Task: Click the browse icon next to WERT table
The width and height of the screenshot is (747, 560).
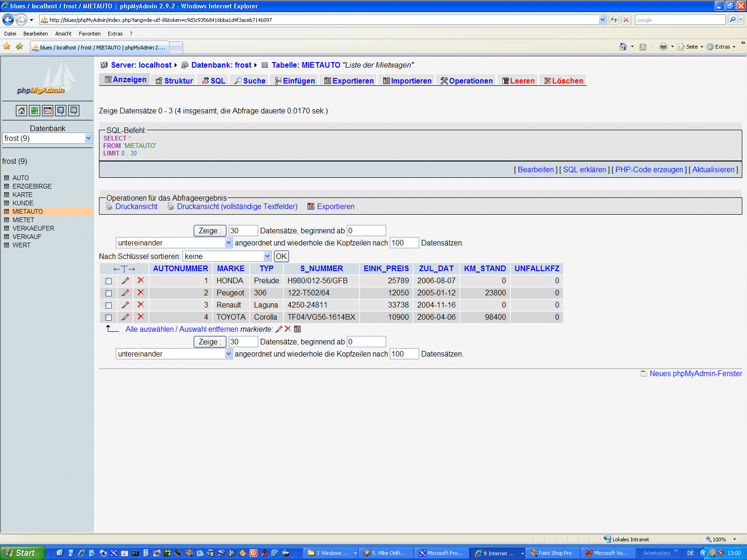Action: 7,245
